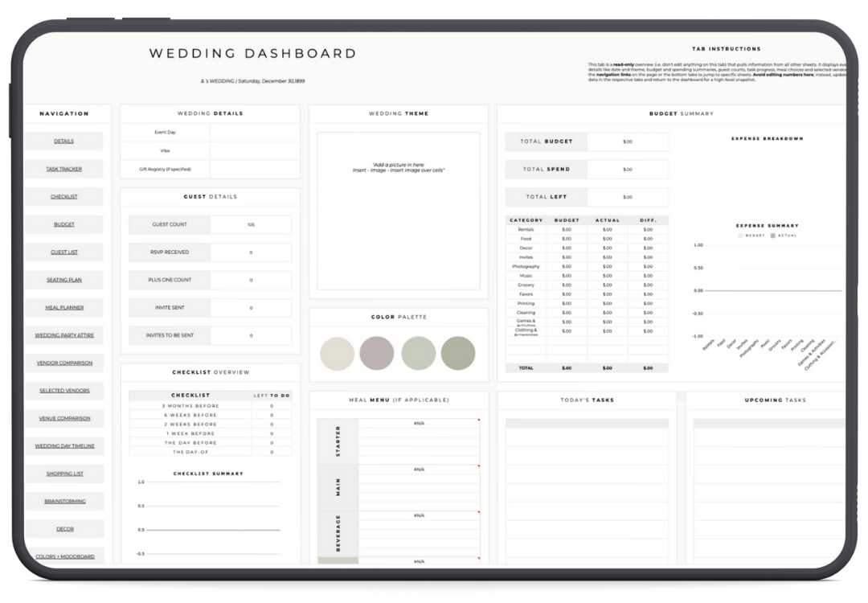The height and width of the screenshot is (603, 868).
Task: Open Wedding Party Attire link
Action: tap(63, 335)
